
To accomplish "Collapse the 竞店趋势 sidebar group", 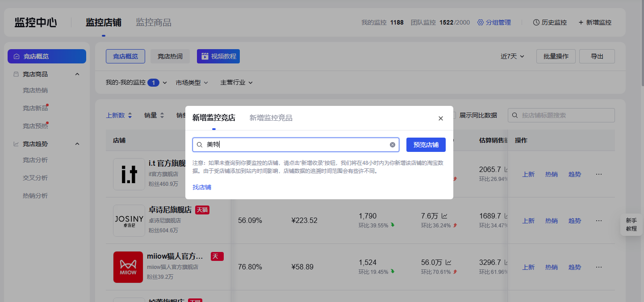I will [x=77, y=144].
